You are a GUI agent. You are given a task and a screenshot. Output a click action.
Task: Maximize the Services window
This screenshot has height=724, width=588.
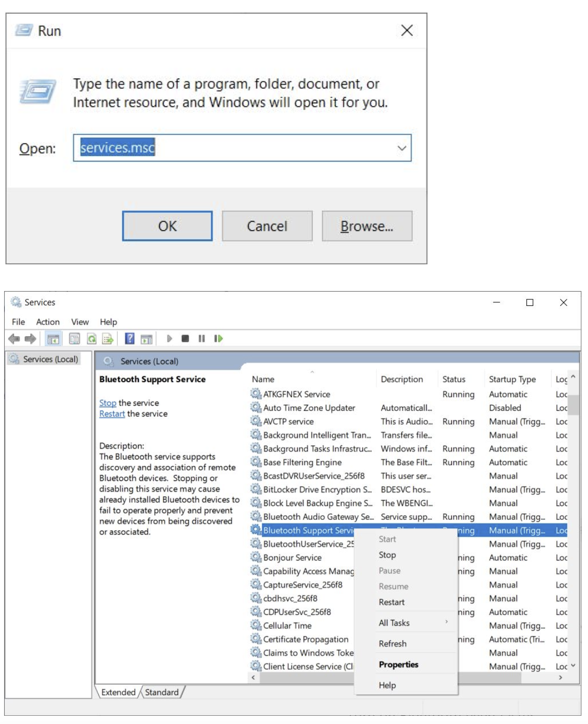tap(530, 302)
